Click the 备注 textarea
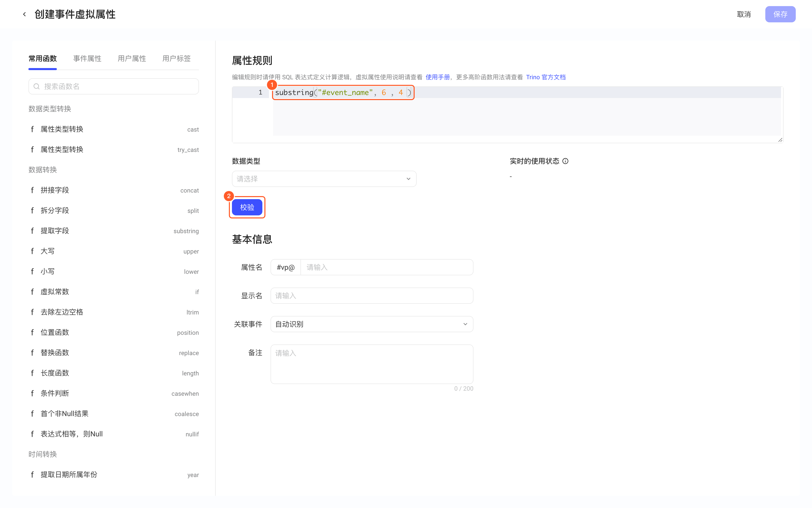This screenshot has width=812, height=508. 372,364
